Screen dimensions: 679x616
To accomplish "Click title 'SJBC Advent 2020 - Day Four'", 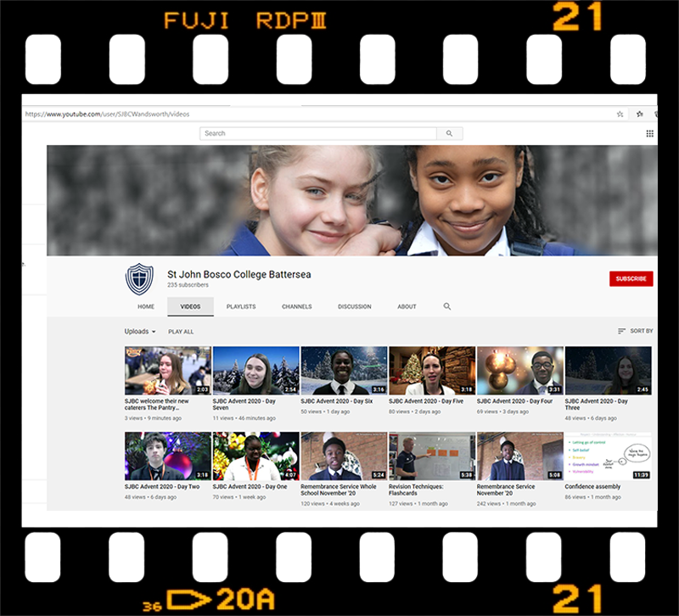I will point(515,401).
